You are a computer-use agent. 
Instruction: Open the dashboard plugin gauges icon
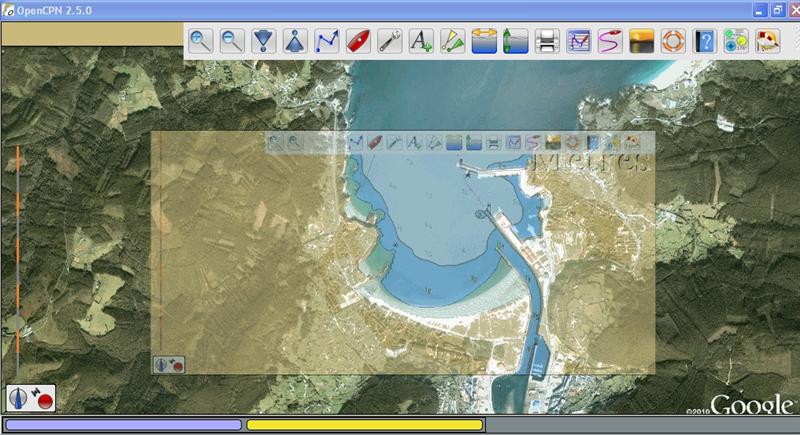[736, 41]
